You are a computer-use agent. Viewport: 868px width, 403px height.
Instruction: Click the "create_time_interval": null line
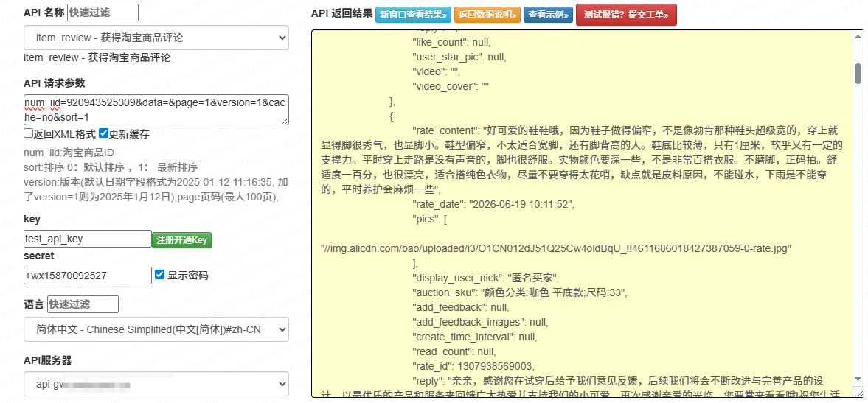(474, 337)
